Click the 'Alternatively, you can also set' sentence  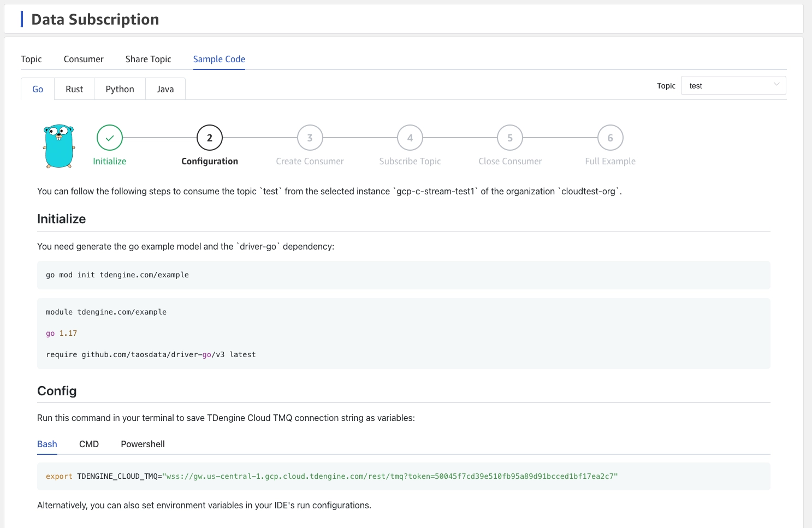pyautogui.click(x=204, y=505)
